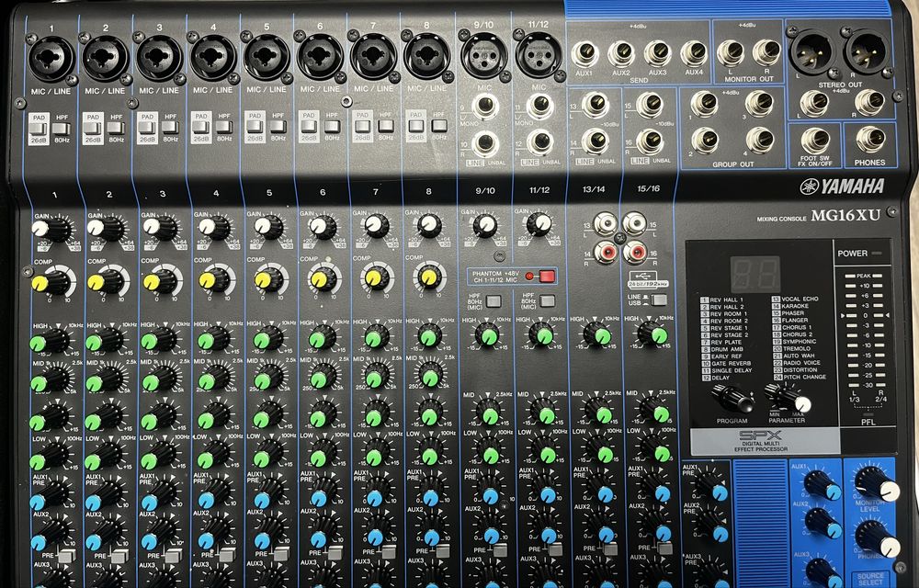
Task: Click the red RCA input 16 jack
Action: coord(635,253)
